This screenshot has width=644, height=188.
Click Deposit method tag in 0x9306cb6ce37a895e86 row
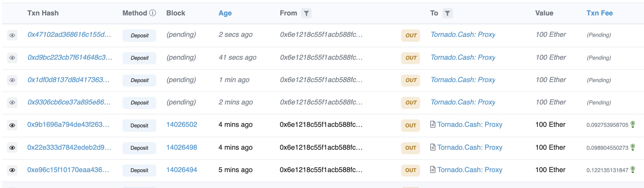[x=139, y=103]
